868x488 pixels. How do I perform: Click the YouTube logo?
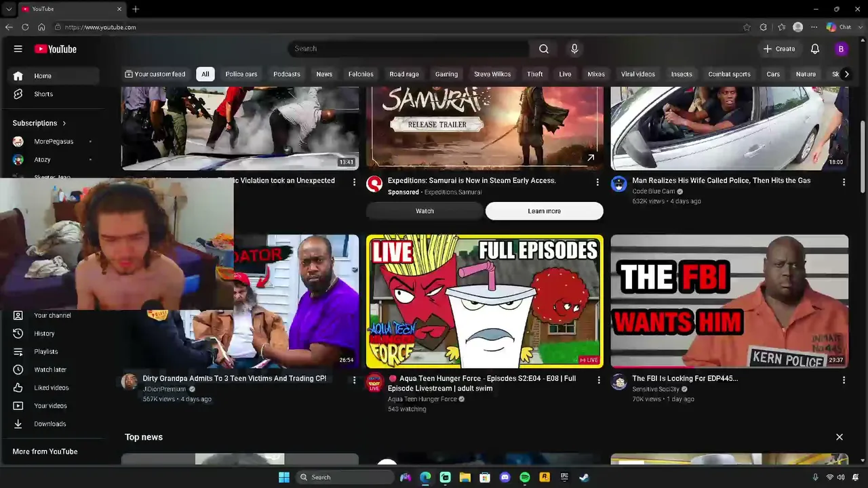click(x=56, y=49)
